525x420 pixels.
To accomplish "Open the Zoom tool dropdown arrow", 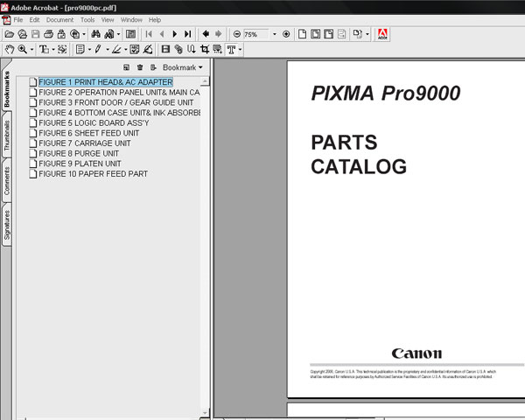I will (x=32, y=50).
